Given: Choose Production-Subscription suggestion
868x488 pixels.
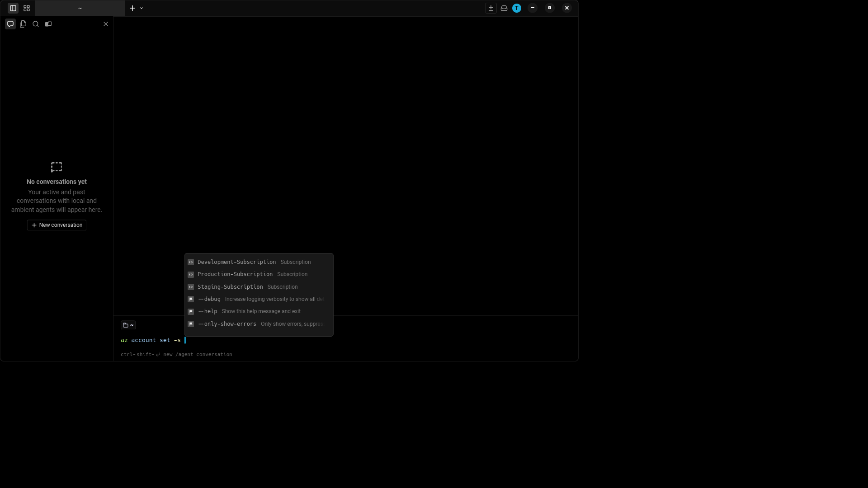Looking at the screenshot, I should coord(259,274).
